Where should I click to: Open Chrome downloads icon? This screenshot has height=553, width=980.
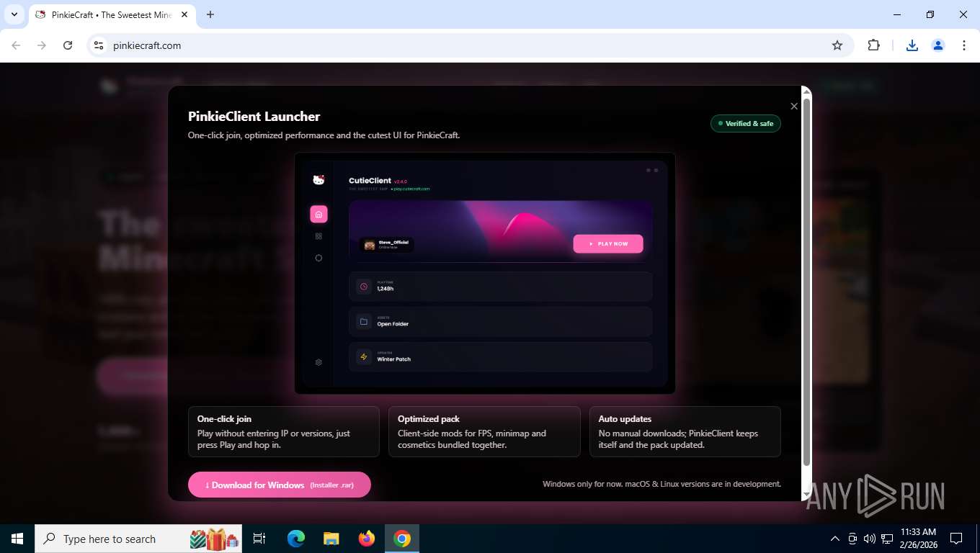point(912,45)
